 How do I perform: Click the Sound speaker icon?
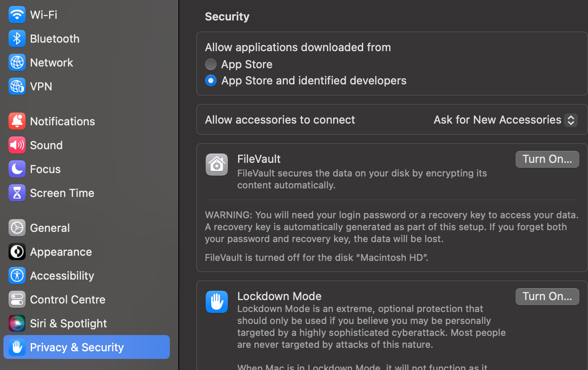[17, 145]
